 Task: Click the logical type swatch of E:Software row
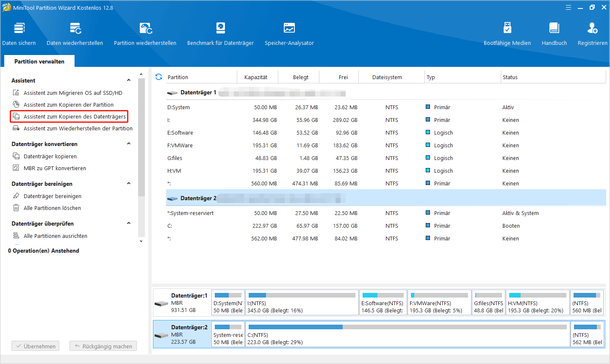click(x=428, y=132)
